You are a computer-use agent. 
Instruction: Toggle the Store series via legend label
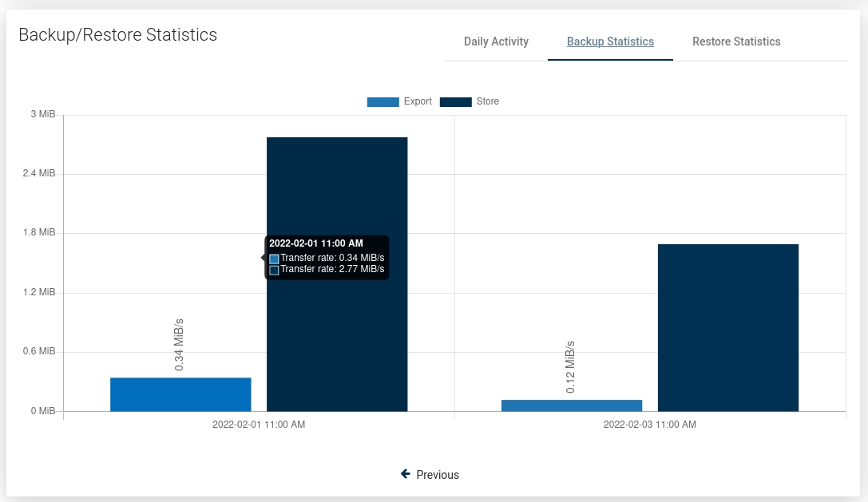click(x=488, y=101)
